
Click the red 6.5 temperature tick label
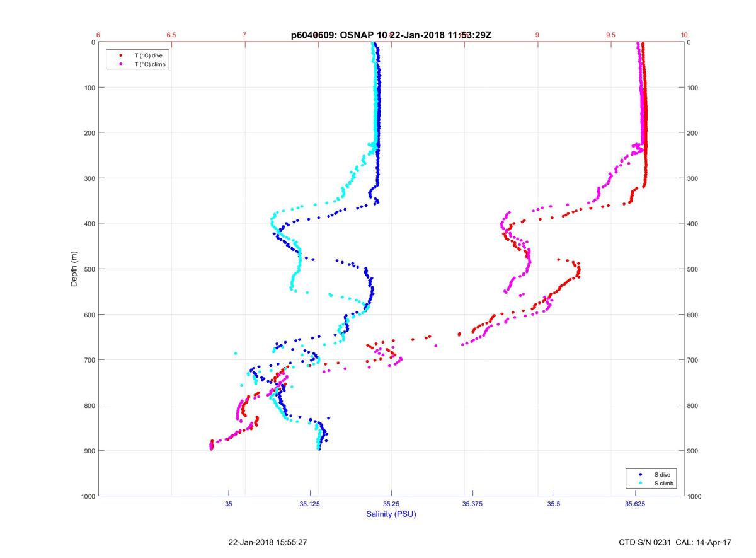pos(171,35)
